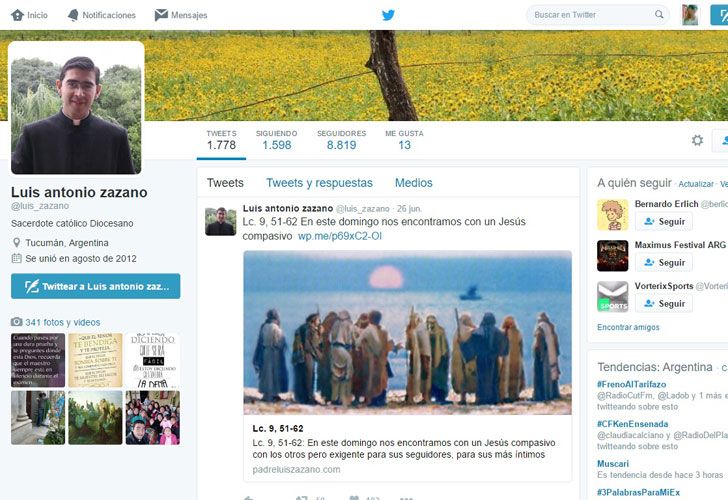Open the Inicio home tab
Image resolution: width=728 pixels, height=500 pixels.
pos(29,15)
